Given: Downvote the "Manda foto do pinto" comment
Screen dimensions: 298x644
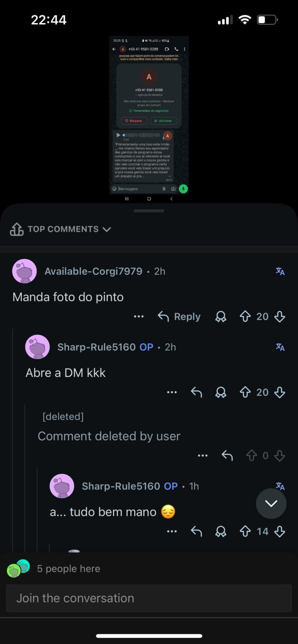Looking at the screenshot, I should point(279,317).
